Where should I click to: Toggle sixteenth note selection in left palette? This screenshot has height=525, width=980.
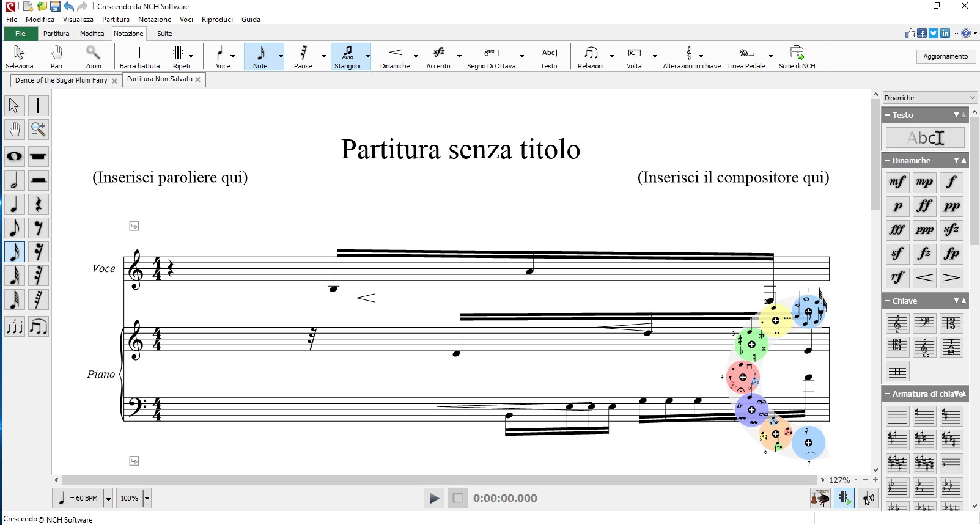[15, 252]
